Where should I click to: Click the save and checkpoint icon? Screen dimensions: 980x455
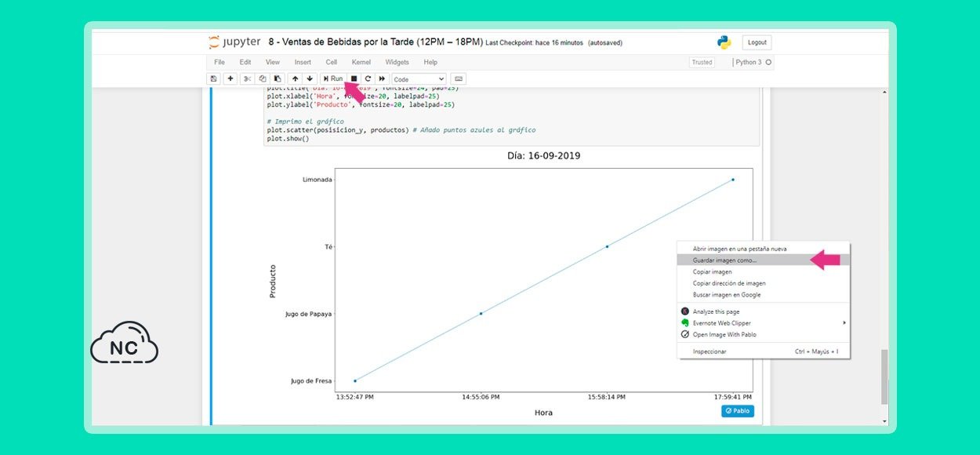pyautogui.click(x=213, y=78)
